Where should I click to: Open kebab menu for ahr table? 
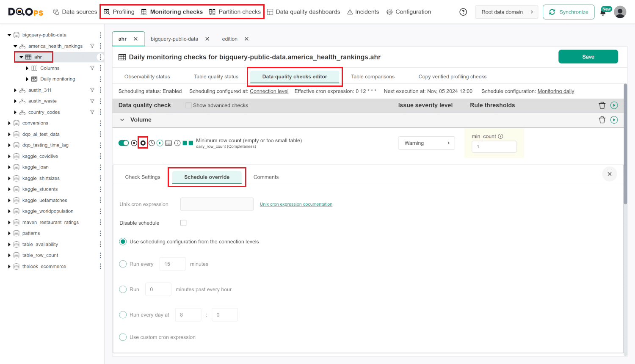tap(100, 57)
